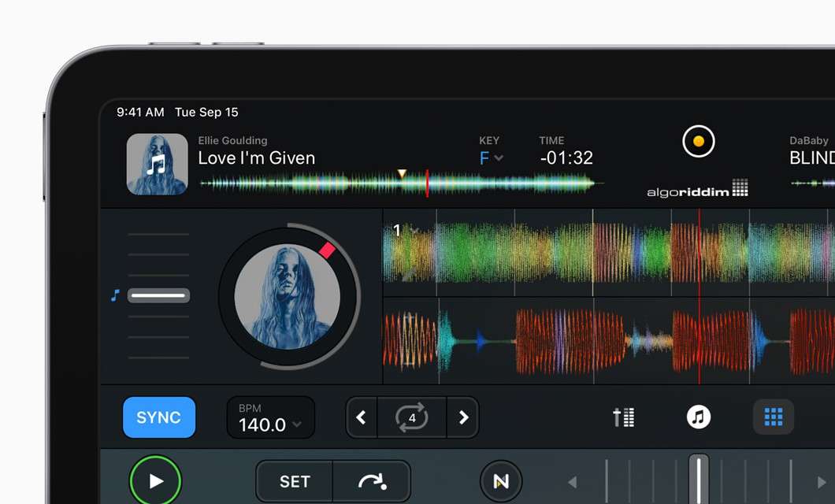Image resolution: width=835 pixels, height=504 pixels.
Task: Click the algoriddim logo
Action: point(696,190)
